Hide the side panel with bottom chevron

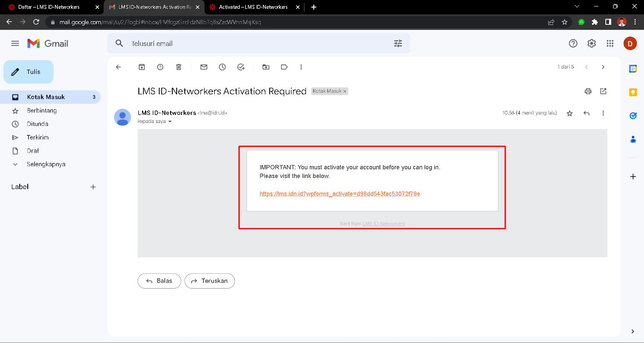(633, 331)
